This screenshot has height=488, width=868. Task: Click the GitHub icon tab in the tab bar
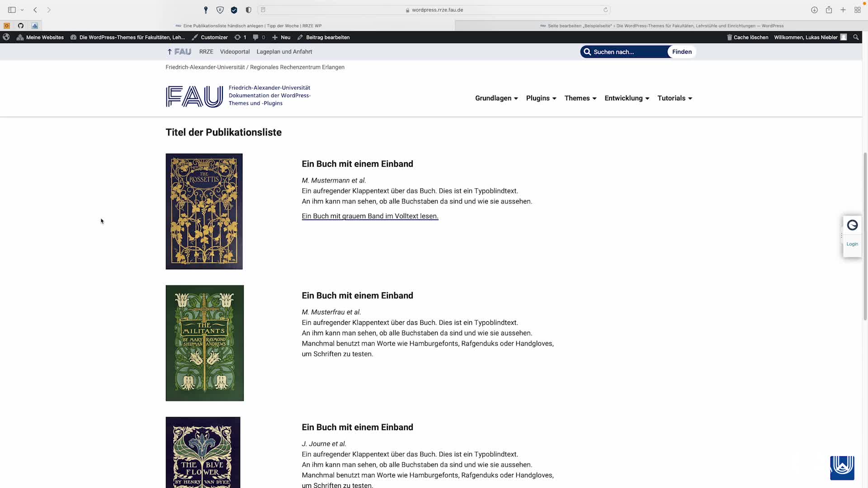coord(21,26)
